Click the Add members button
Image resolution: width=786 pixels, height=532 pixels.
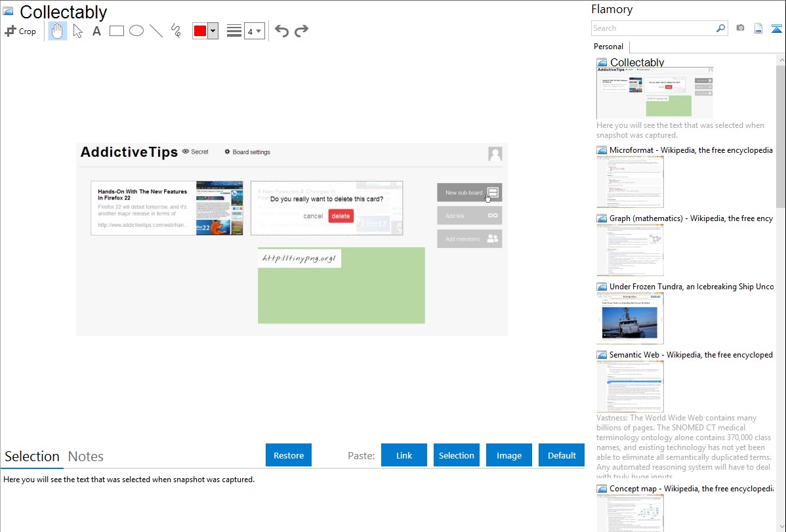click(470, 239)
